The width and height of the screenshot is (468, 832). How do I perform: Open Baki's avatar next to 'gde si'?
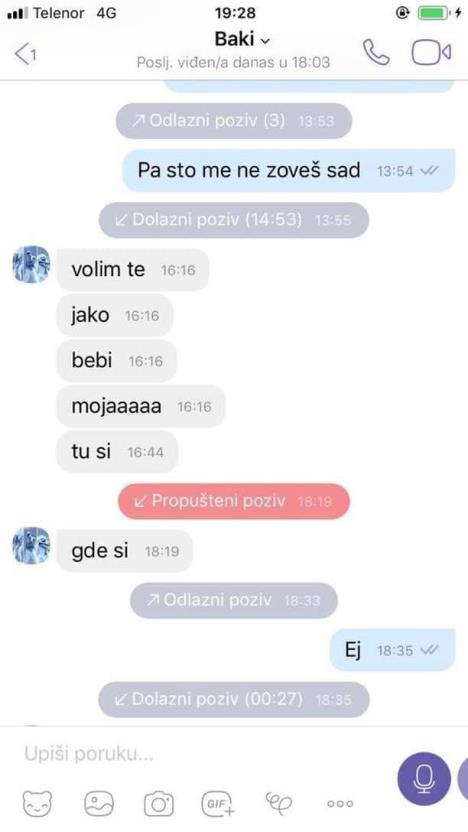click(31, 545)
